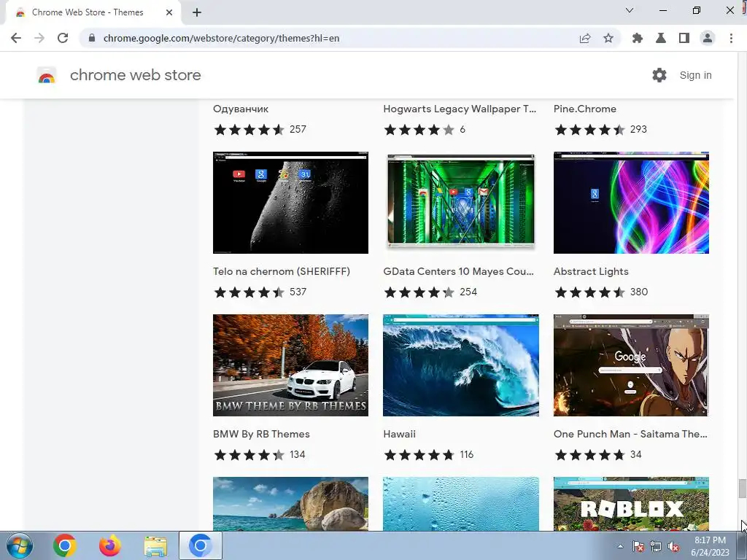Viewport: 747px width, 560px height.
Task: Launch Google Chrome from the taskbar
Action: pyautogui.click(x=65, y=545)
